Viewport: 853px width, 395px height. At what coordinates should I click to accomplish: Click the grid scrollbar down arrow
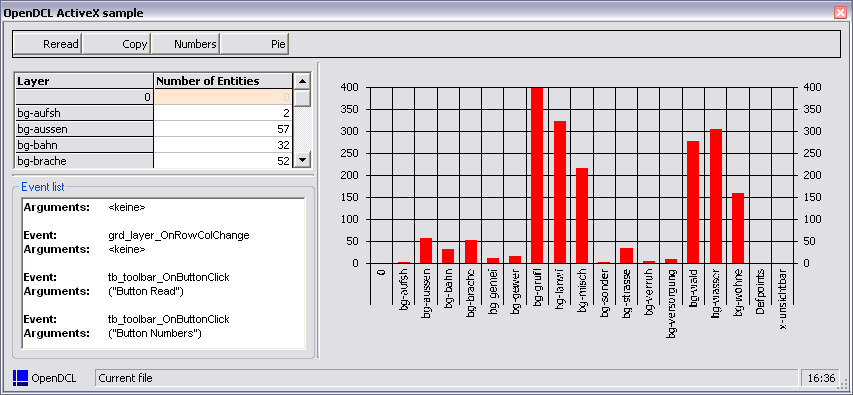coord(302,160)
